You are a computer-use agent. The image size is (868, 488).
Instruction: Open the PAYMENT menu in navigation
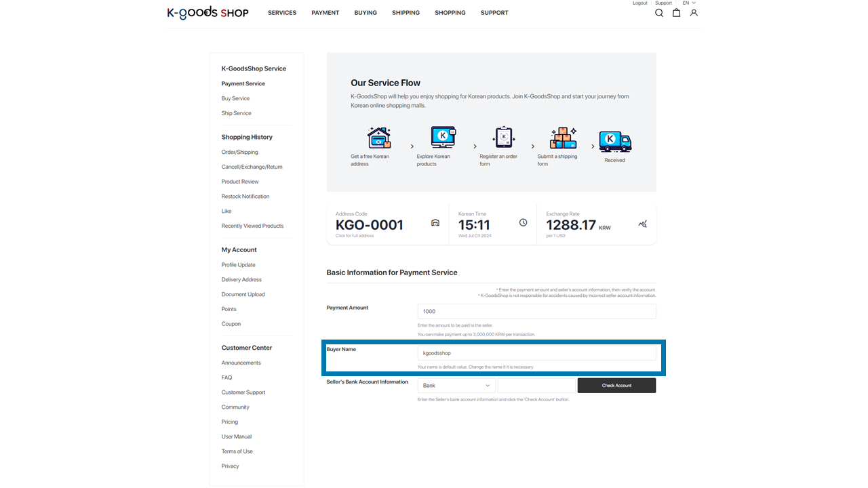325,13
